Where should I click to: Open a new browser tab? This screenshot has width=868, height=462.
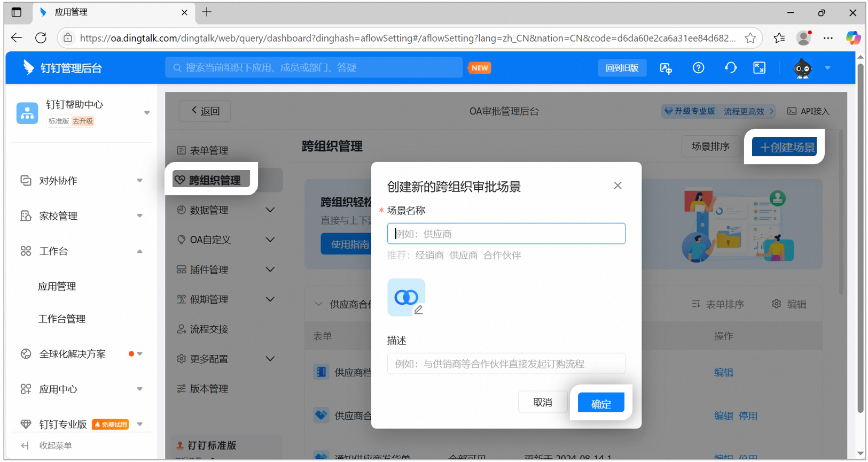[207, 12]
